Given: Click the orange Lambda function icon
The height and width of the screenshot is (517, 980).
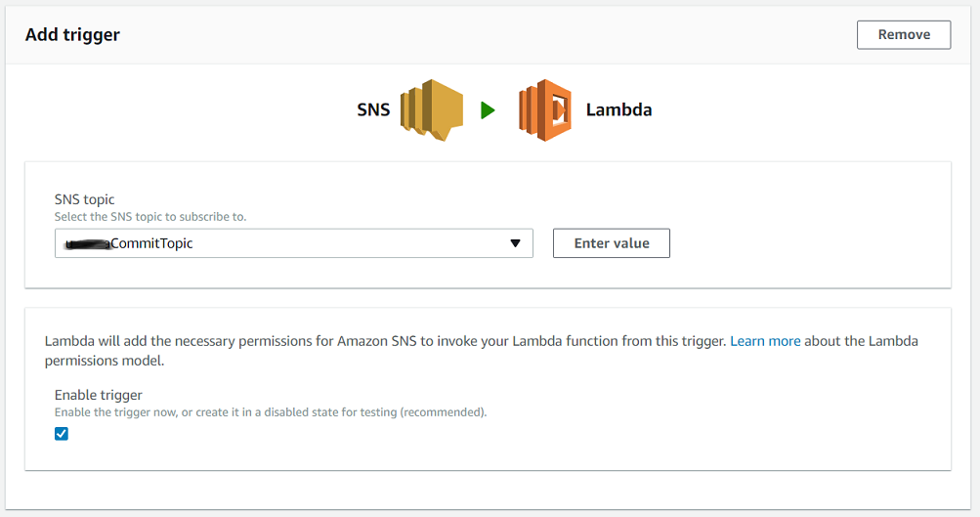Looking at the screenshot, I should (545, 110).
